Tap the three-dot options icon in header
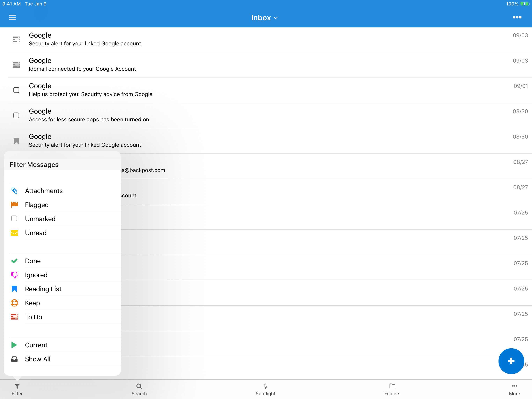 point(517,17)
